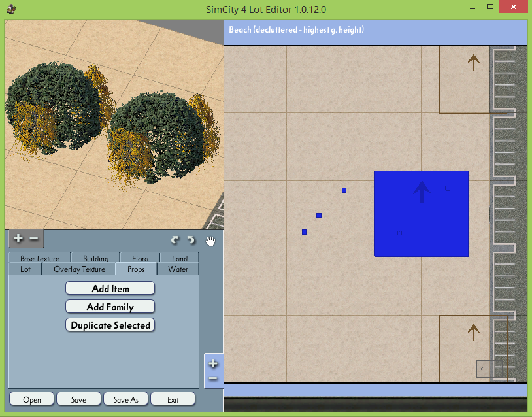Switch to the Base Texture tab

(40, 258)
